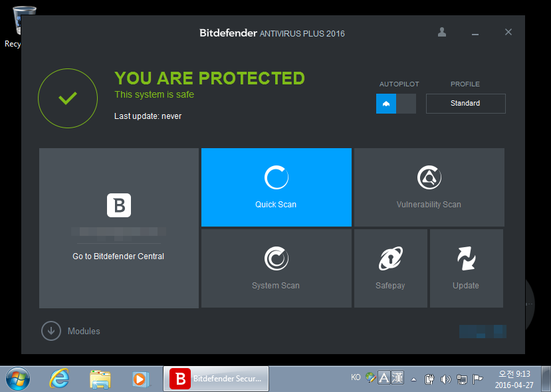Select Bitdefender Security taskbar button

pyautogui.click(x=216, y=379)
